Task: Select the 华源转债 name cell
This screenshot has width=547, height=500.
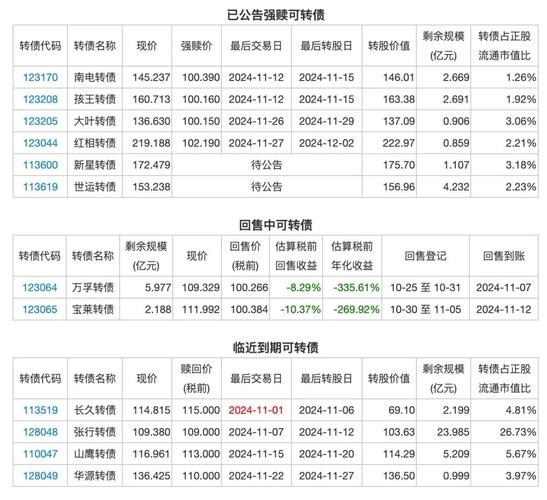Action: click(95, 476)
